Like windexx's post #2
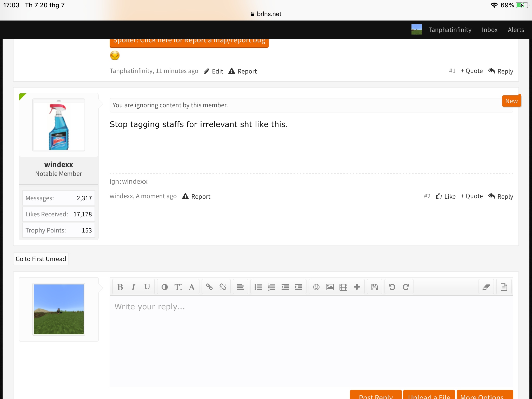 click(446, 196)
